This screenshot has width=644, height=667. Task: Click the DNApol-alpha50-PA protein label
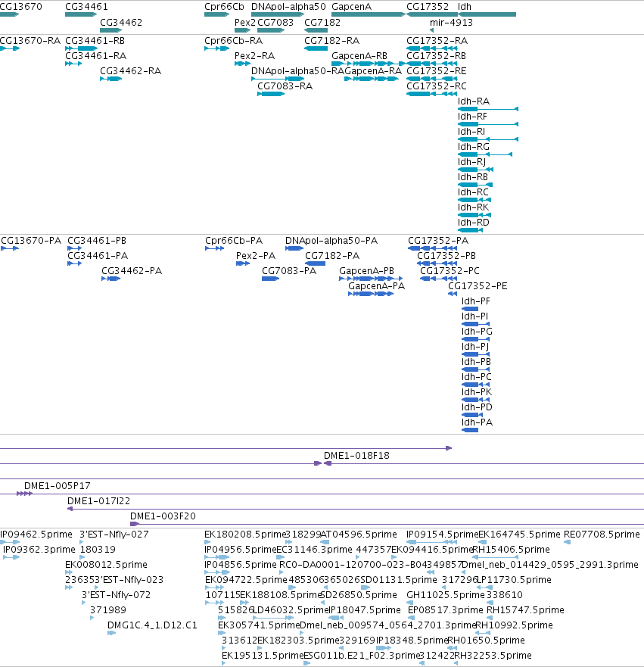point(331,241)
